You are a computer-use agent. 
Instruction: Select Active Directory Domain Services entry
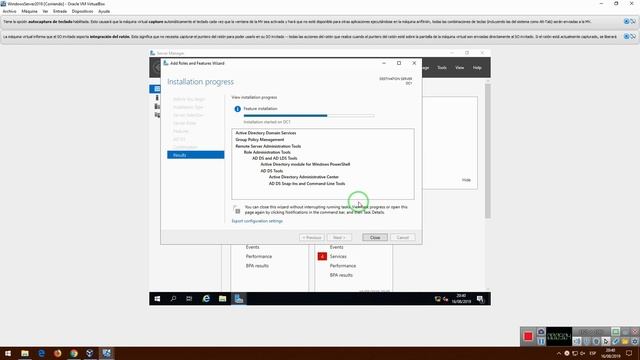pyautogui.click(x=266, y=133)
